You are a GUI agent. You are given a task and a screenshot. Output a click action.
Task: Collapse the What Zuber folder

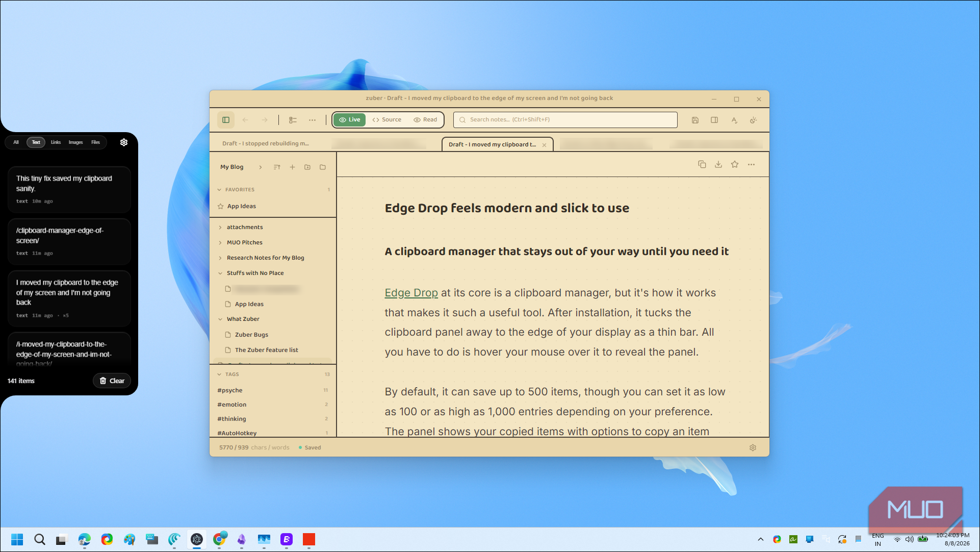pyautogui.click(x=220, y=319)
